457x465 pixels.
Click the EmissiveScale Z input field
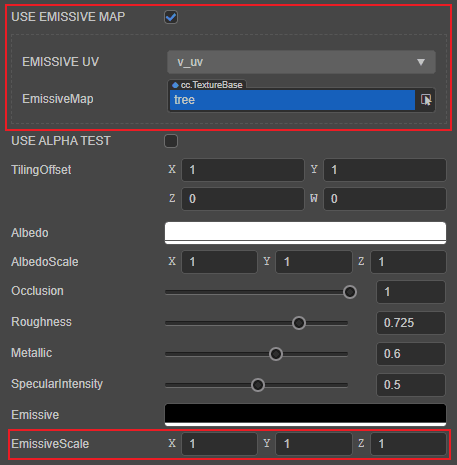point(408,444)
